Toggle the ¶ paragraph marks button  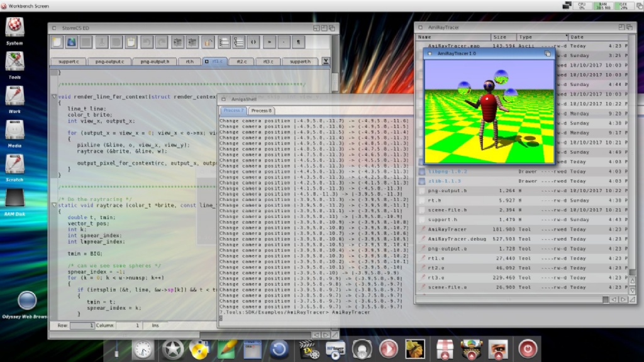tap(299, 42)
